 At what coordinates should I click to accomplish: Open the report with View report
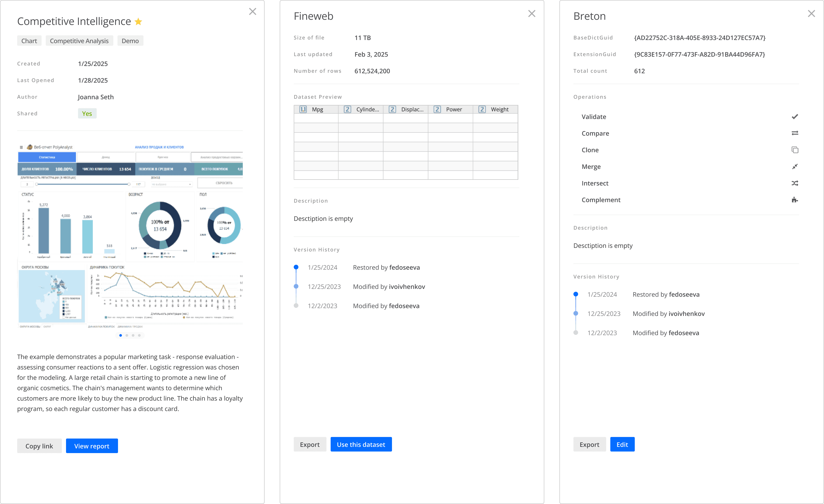tap(92, 446)
